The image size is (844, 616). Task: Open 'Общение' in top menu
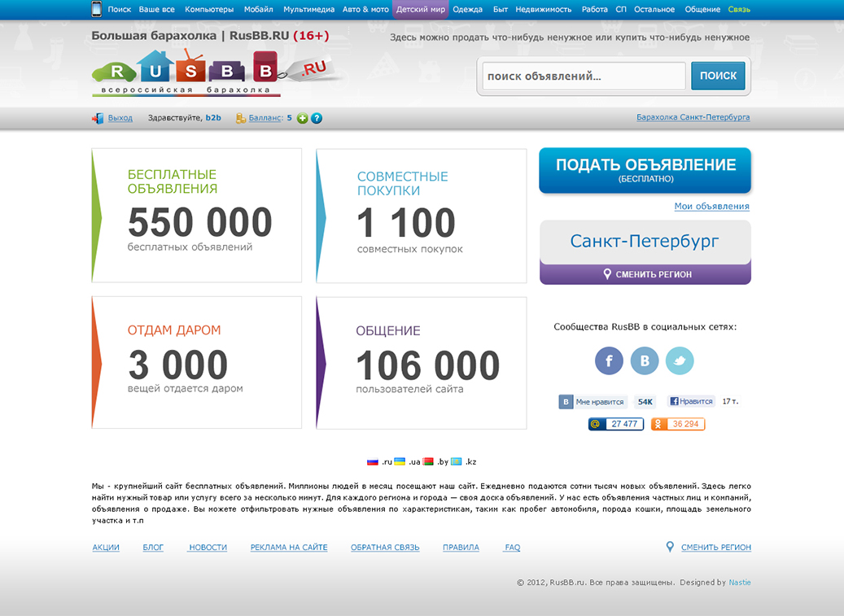702,9
